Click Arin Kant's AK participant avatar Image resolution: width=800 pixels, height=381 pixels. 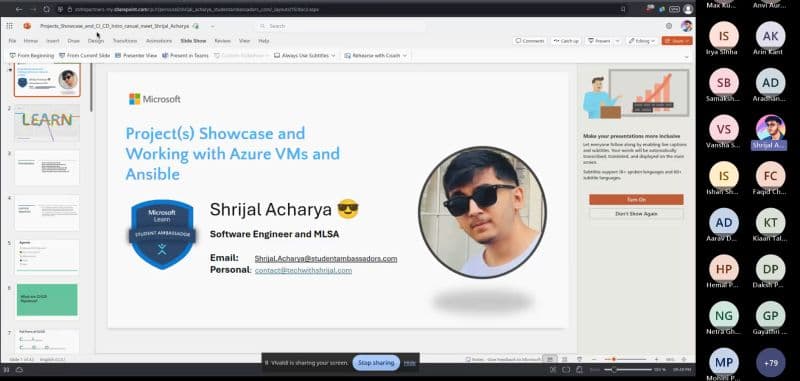pos(770,36)
